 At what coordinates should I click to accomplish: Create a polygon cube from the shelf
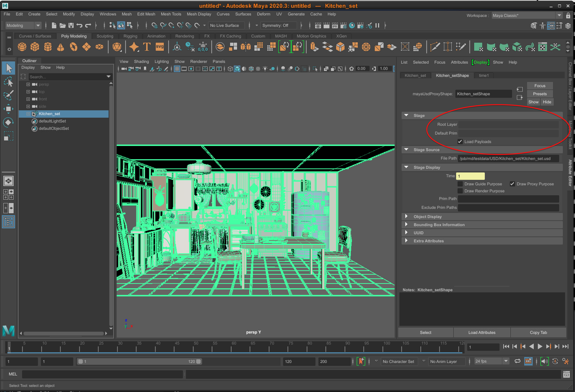click(x=35, y=47)
